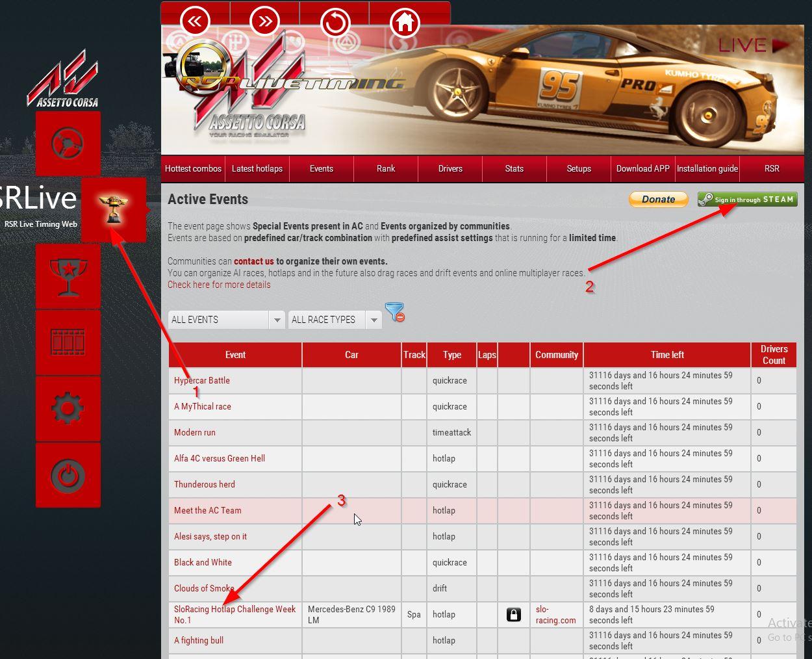Sort by the Community column header

click(x=557, y=355)
